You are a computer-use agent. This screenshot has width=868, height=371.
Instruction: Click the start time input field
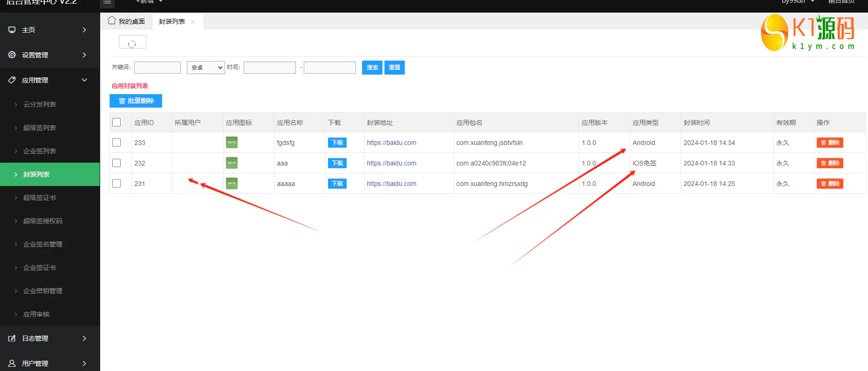(270, 68)
